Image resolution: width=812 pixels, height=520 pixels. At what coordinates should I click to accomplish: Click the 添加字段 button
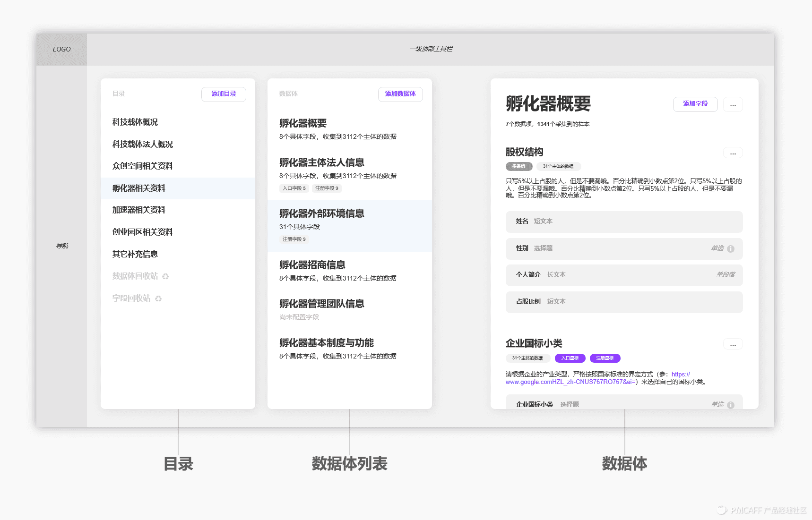pyautogui.click(x=695, y=104)
